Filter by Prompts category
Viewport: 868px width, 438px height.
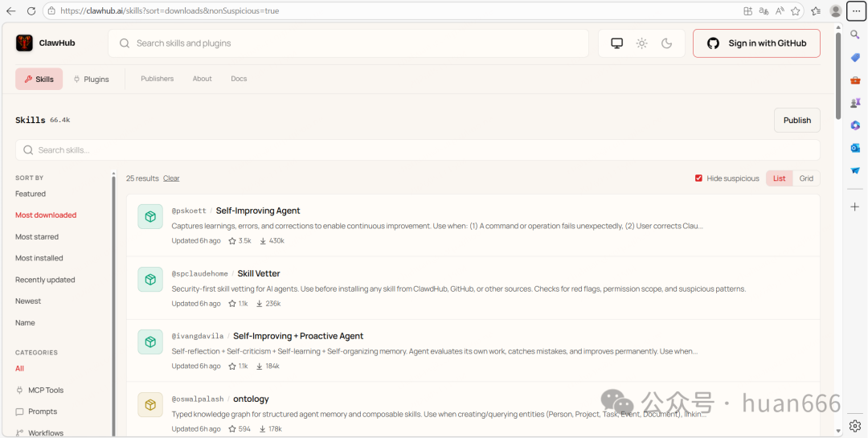(x=36, y=411)
